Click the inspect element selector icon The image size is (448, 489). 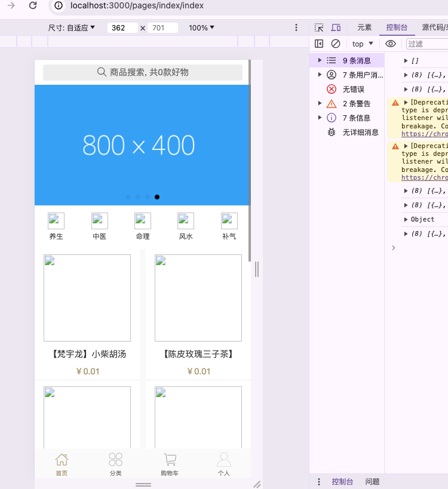[x=320, y=27]
